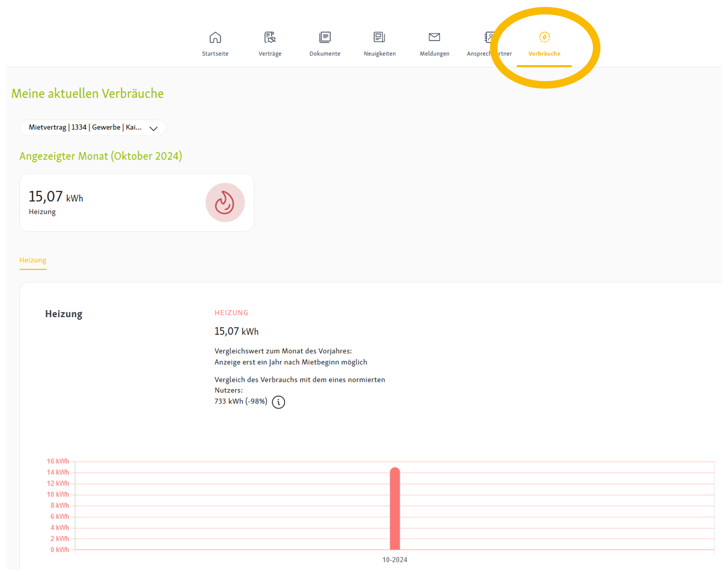Click the red flame heating icon
The height and width of the screenshot is (575, 728).
click(225, 203)
